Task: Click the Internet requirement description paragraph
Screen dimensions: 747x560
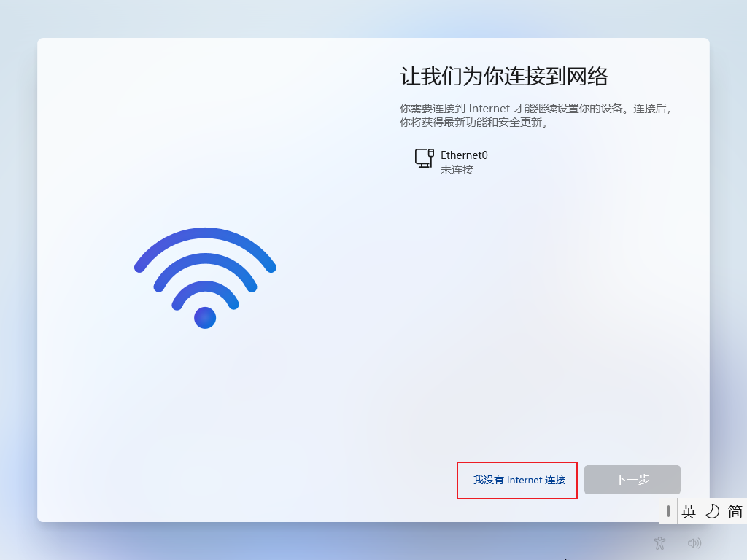Action: coord(535,115)
